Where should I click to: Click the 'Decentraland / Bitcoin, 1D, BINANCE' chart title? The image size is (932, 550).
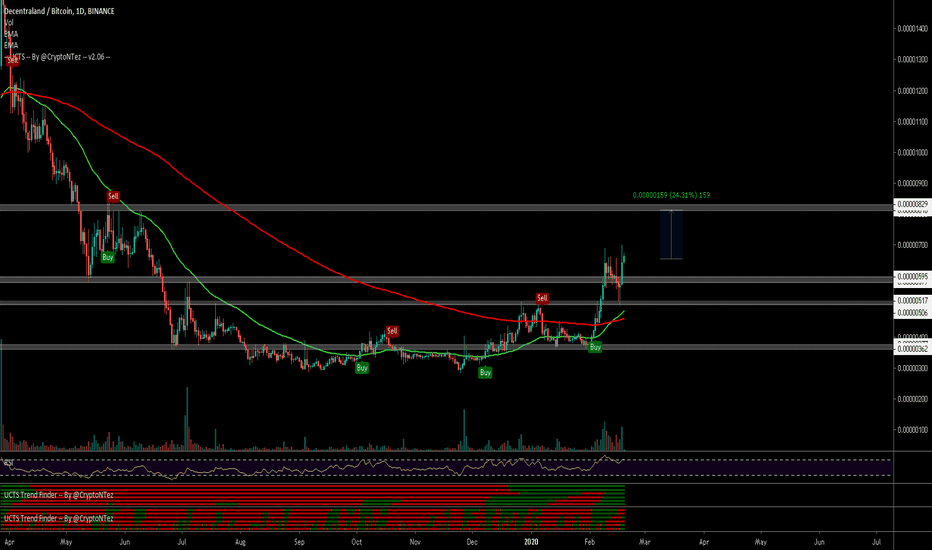coord(59,11)
